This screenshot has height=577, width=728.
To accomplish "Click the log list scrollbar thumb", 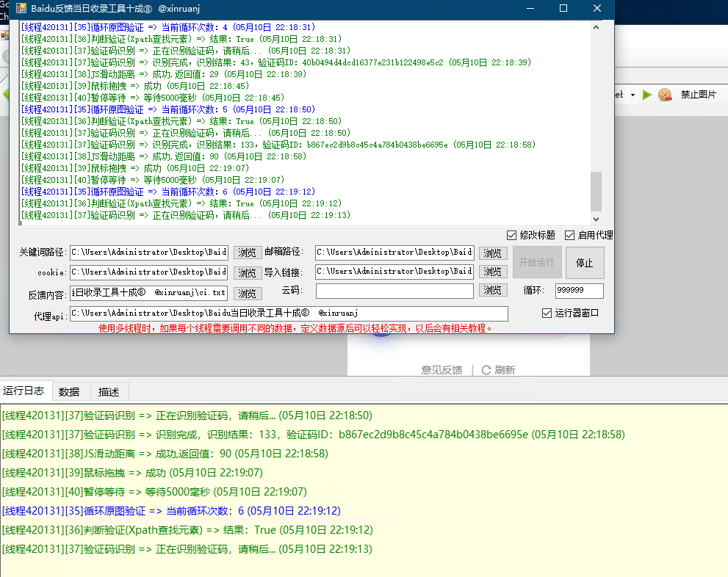I will click(597, 192).
